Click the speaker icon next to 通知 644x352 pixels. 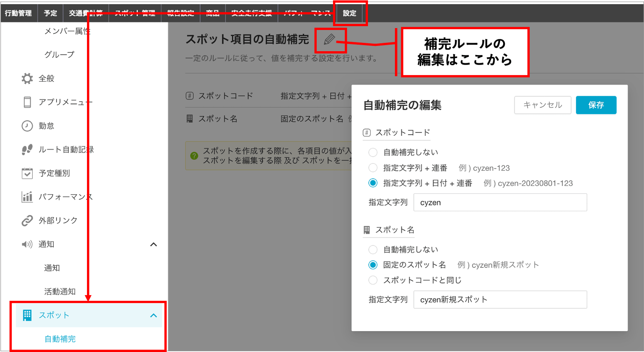26,244
